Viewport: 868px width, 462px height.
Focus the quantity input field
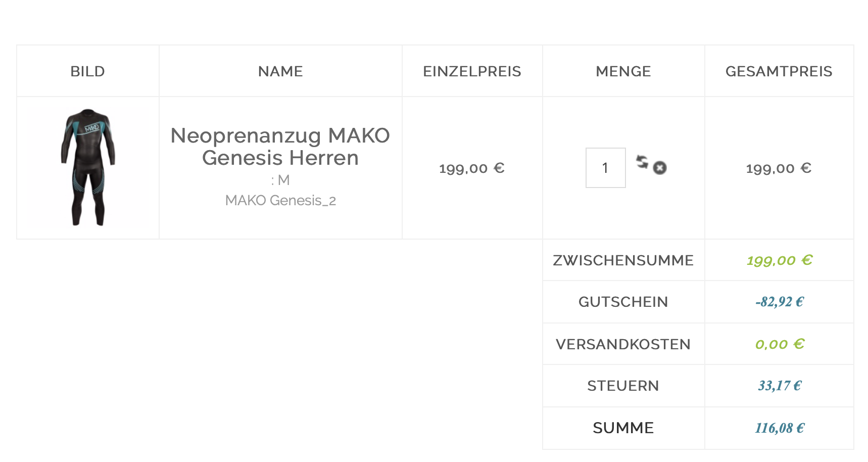coord(605,168)
